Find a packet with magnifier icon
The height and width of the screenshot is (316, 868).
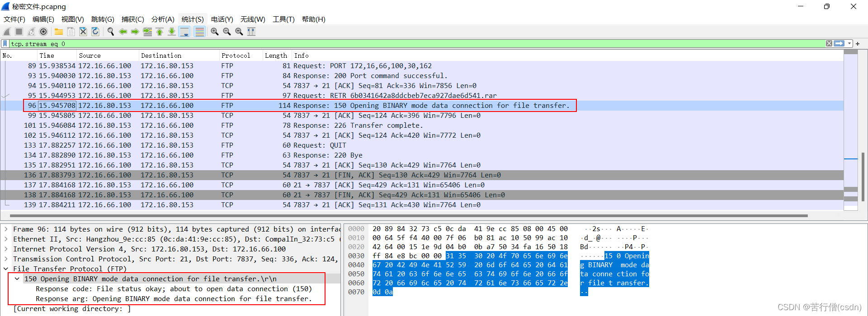coord(111,32)
